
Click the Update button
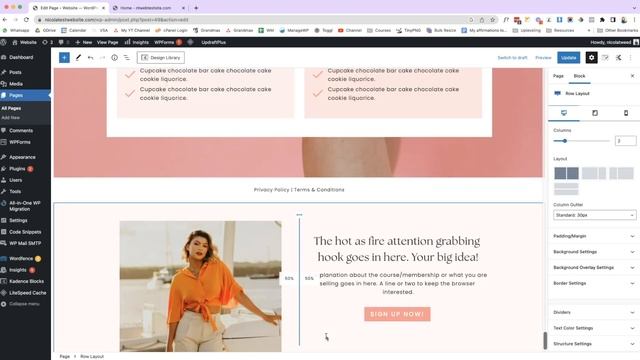tap(569, 58)
